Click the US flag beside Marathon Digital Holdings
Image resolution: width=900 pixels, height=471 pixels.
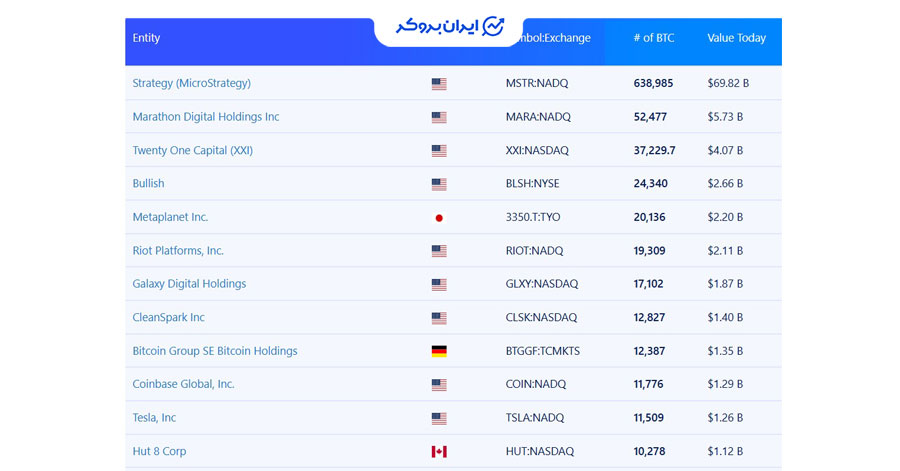click(x=439, y=117)
